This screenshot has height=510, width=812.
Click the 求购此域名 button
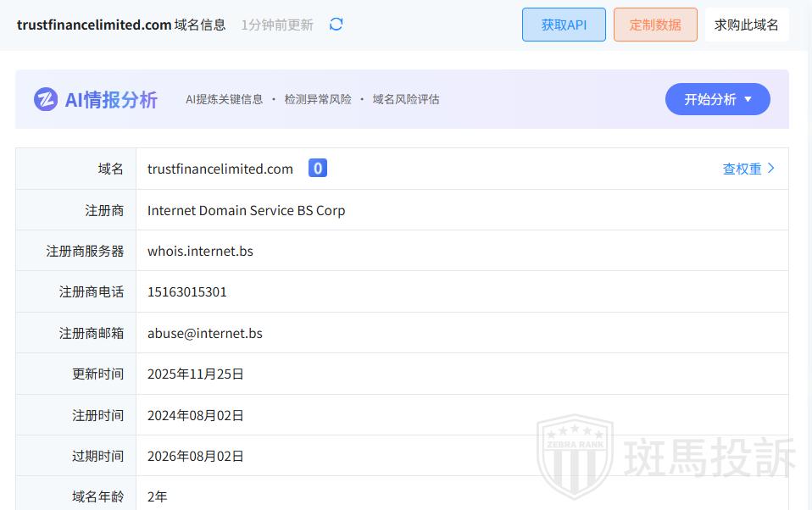pyautogui.click(x=746, y=25)
